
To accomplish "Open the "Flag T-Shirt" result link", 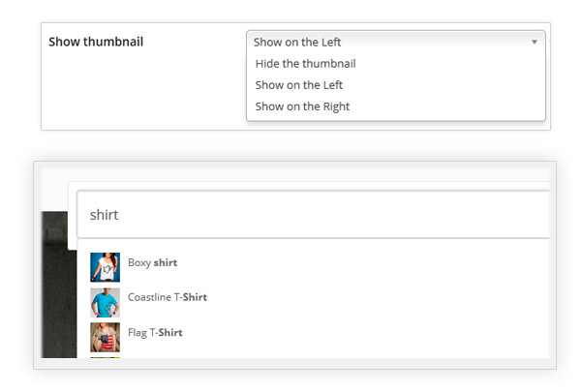I will pos(155,332).
